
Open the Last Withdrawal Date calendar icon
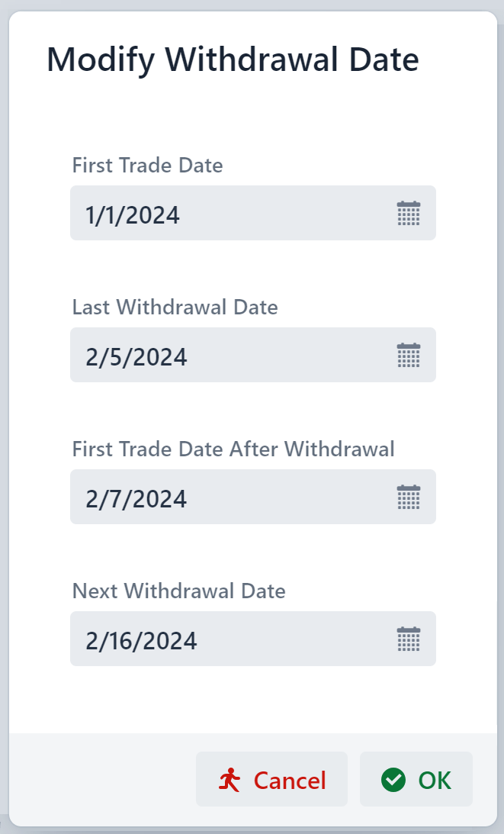tap(409, 355)
